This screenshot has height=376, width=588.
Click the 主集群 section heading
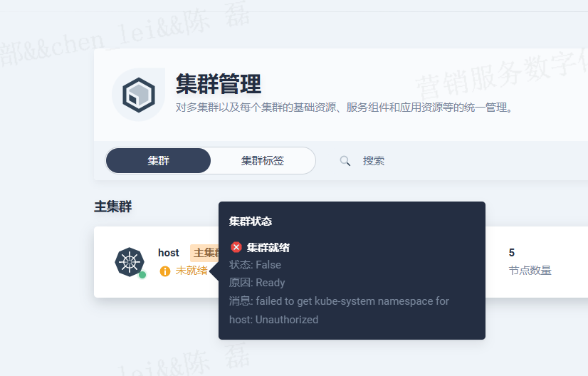pyautogui.click(x=113, y=207)
